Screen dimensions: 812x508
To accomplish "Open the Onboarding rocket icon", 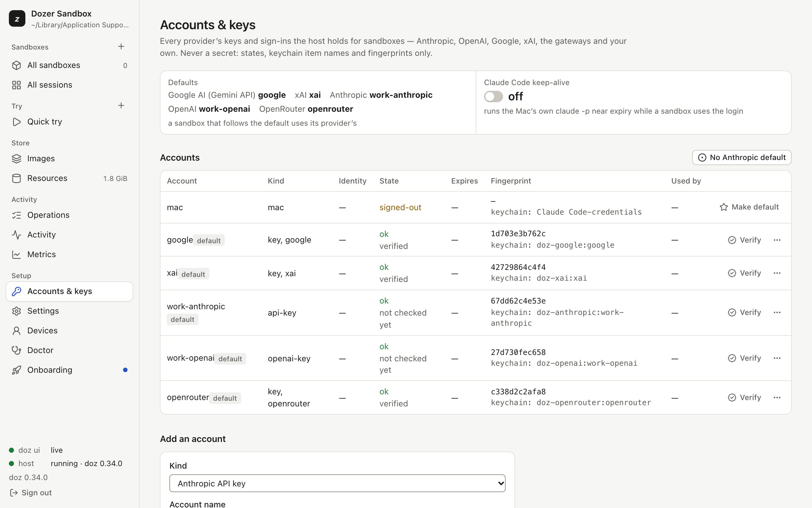I will (x=16, y=370).
